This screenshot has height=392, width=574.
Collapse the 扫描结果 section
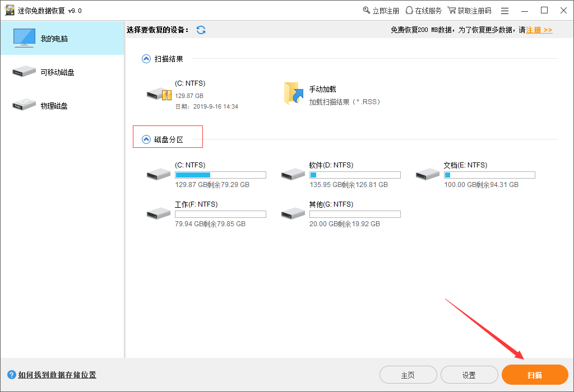[146, 59]
